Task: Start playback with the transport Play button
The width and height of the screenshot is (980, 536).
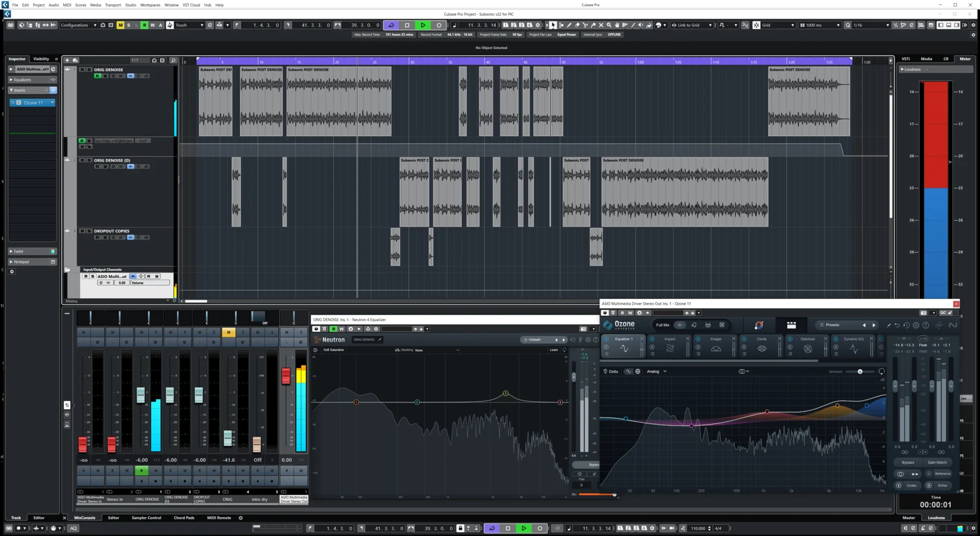Action: click(x=523, y=528)
